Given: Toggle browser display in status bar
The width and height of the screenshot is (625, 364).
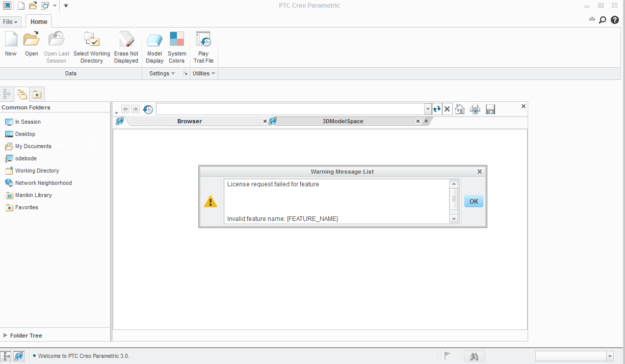Looking at the screenshot, I should (19, 356).
